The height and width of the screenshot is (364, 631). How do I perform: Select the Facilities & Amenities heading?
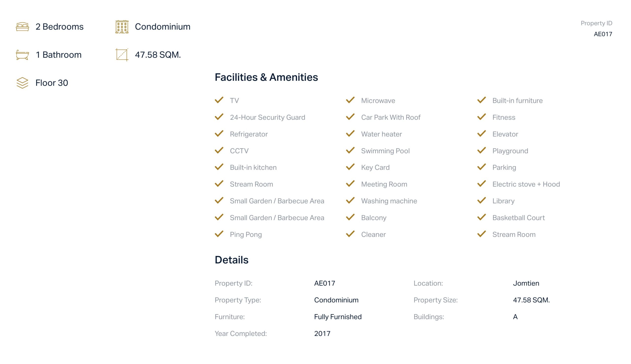coord(266,77)
